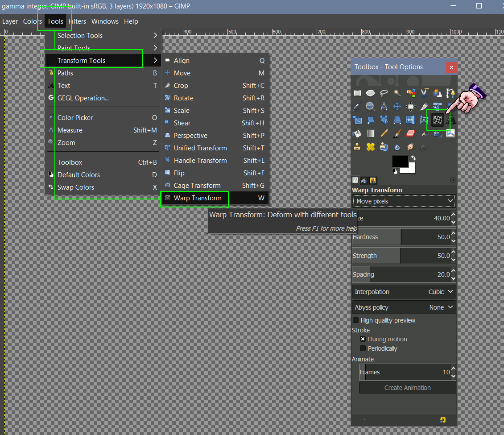Click the black foreground color swatch
The image size is (504, 435).
400,161
